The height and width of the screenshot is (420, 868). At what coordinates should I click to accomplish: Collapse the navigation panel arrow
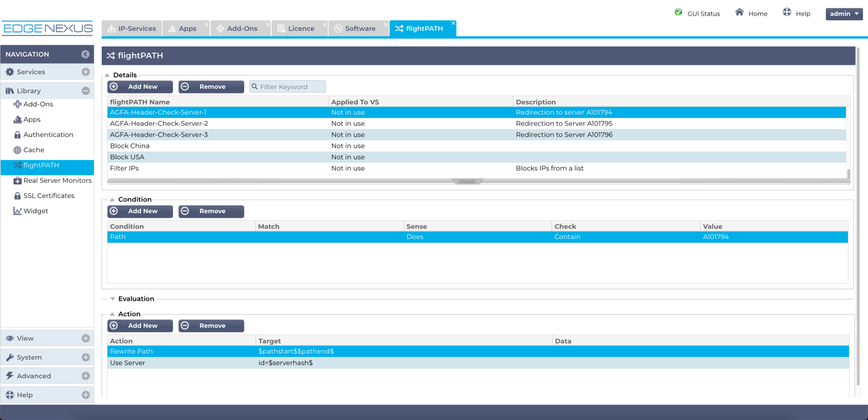coord(85,54)
